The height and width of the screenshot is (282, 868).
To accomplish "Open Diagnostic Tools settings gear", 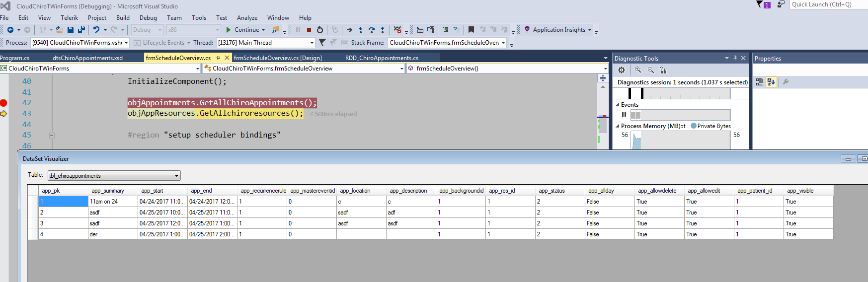I will [622, 70].
